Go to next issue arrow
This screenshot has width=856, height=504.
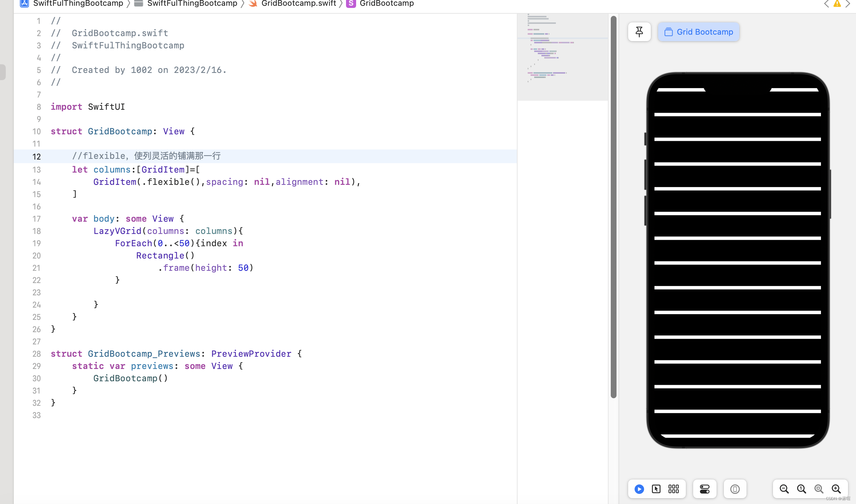pos(848,4)
